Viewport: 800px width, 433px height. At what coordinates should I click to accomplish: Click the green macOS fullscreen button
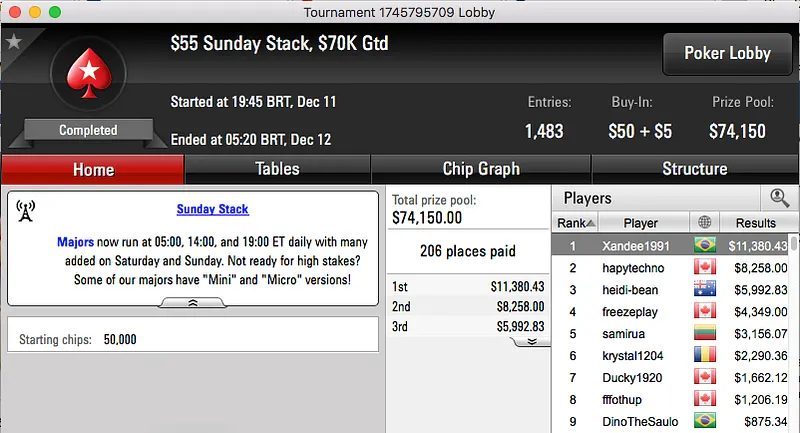[x=54, y=11]
